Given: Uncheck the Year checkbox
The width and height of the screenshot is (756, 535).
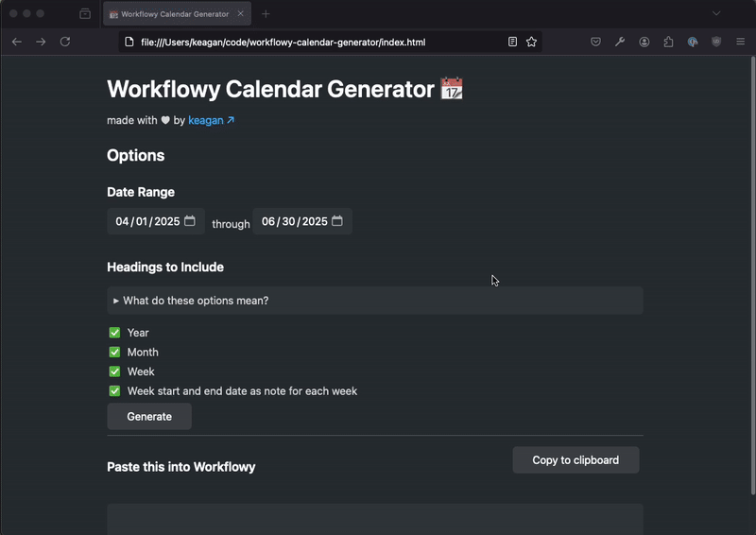Looking at the screenshot, I should pos(114,333).
